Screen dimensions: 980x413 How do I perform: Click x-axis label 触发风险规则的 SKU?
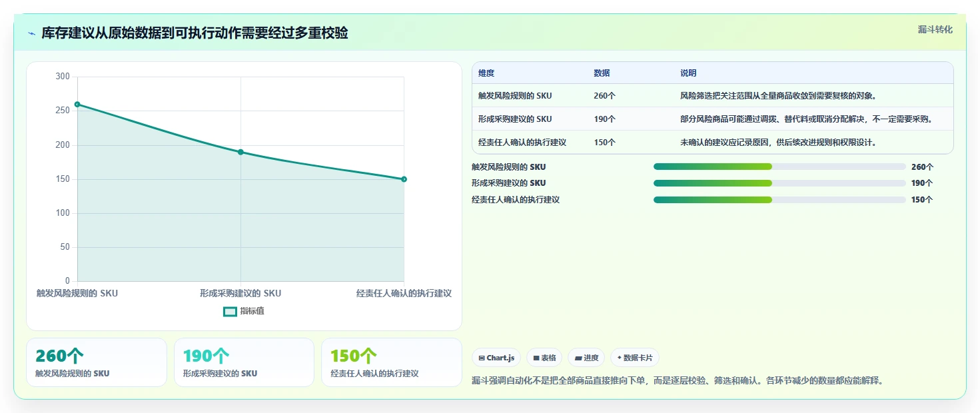[77, 293]
